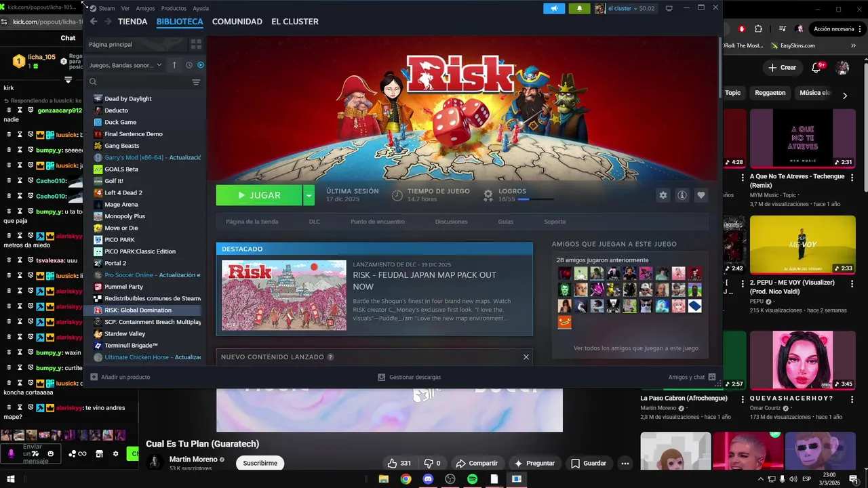Click Guardar on YouTube video
868x488 pixels.
point(589,463)
